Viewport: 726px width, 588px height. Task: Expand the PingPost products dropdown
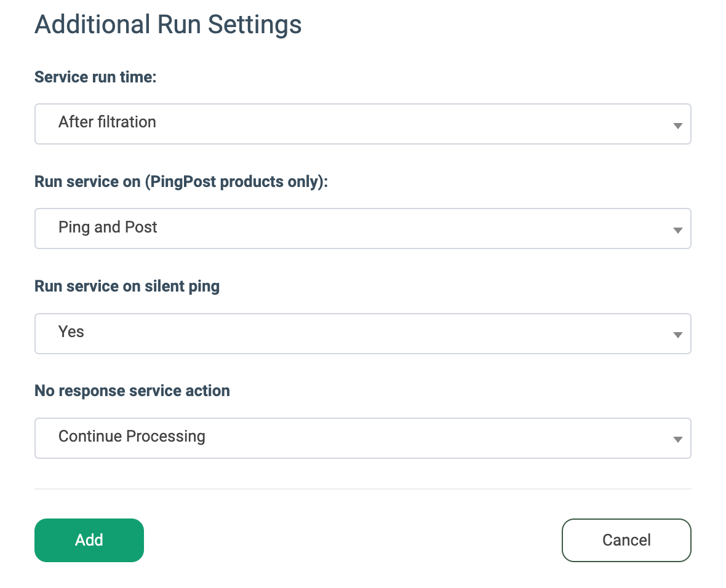(x=362, y=228)
